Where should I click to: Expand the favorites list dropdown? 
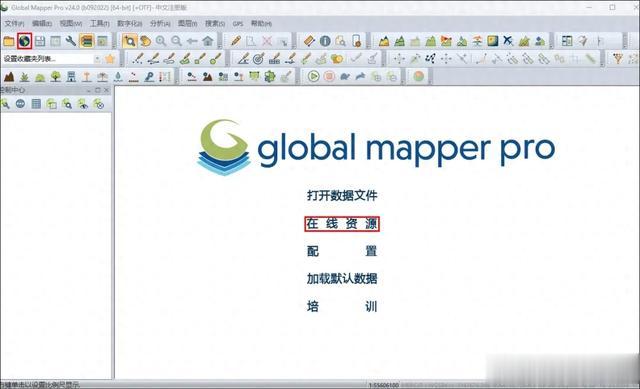point(98,59)
